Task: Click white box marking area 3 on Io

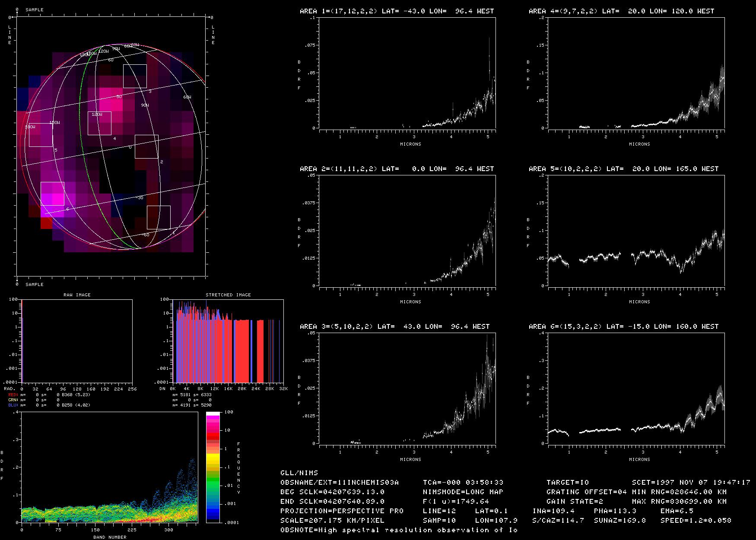Action: 135,76
